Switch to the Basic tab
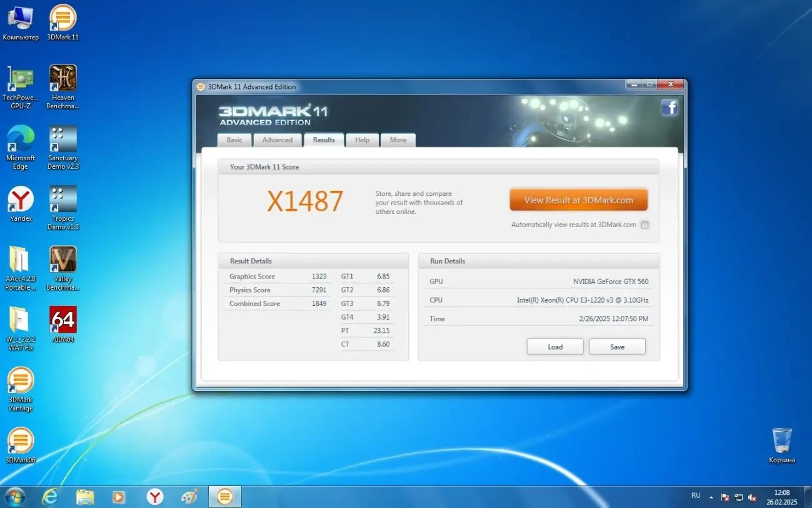The image size is (812, 508). click(234, 140)
